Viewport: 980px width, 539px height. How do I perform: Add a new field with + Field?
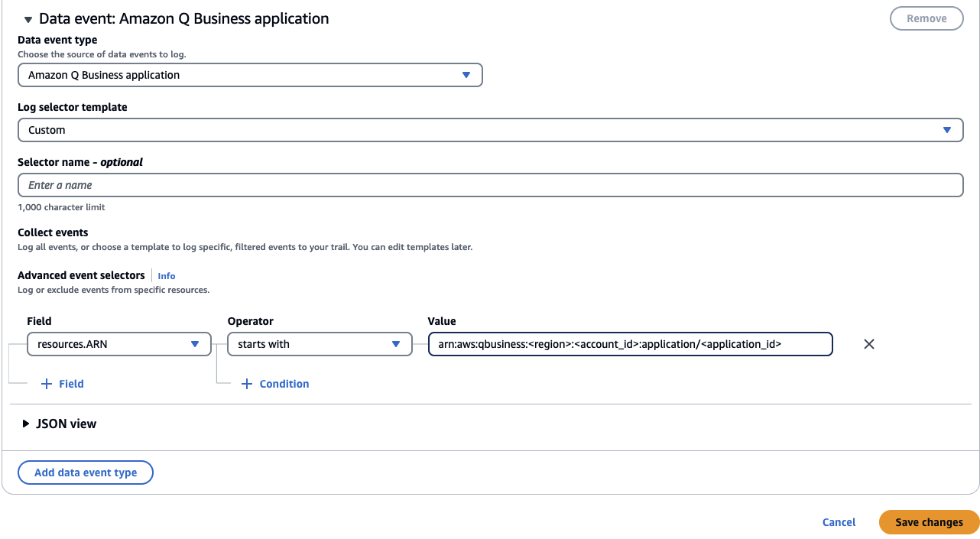coord(62,384)
